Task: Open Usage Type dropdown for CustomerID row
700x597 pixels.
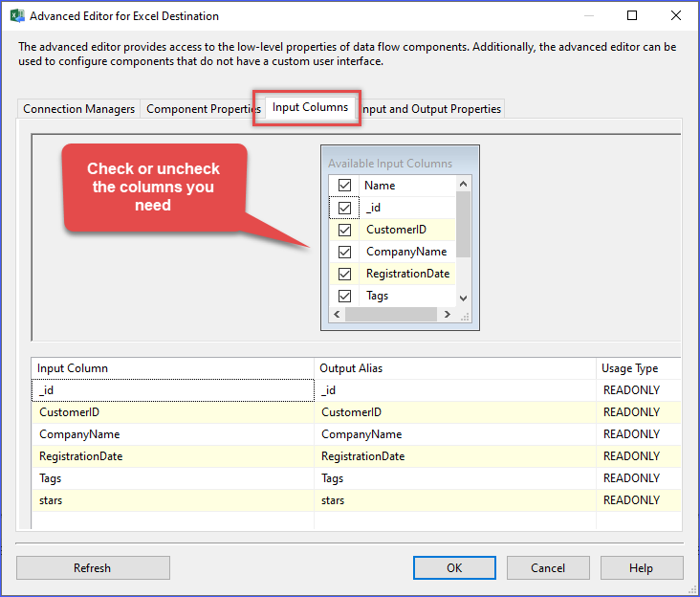Action: (x=639, y=412)
